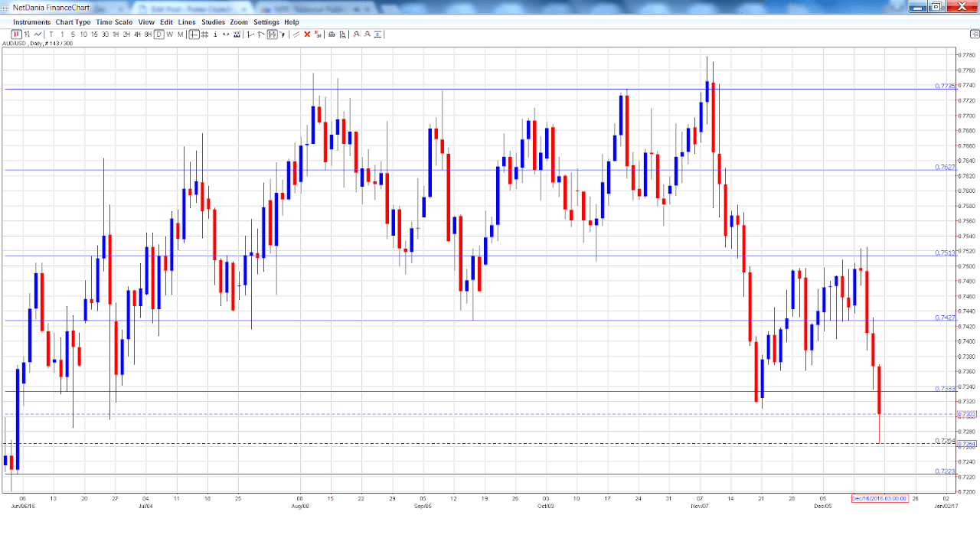The height and width of the screenshot is (551, 980).
Task: Open the Help menu
Action: [292, 22]
